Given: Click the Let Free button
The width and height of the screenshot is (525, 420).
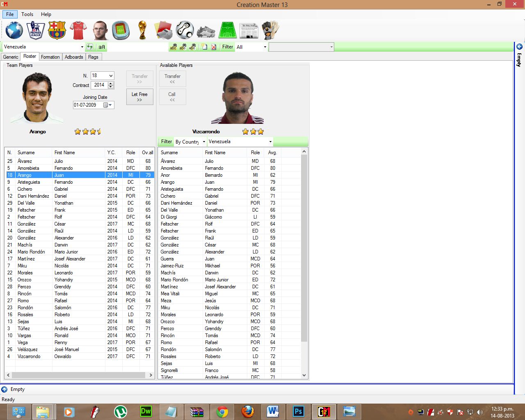Looking at the screenshot, I should click(x=139, y=97).
